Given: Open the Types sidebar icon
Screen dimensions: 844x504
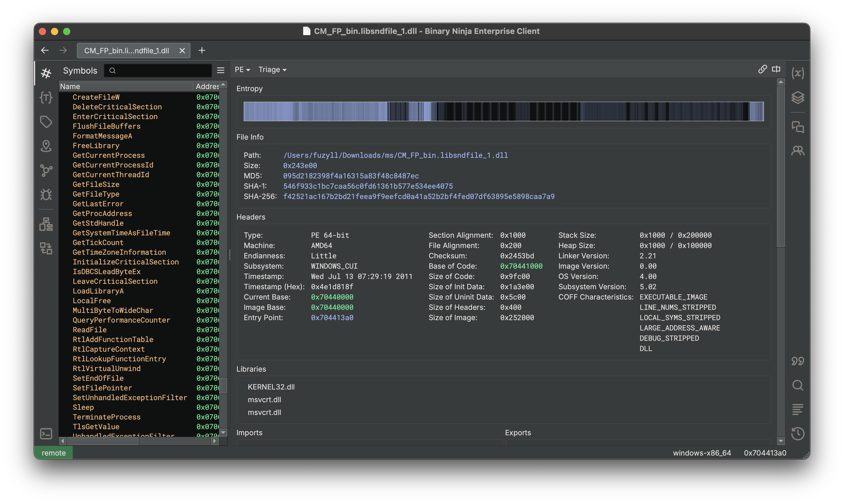Looking at the screenshot, I should click(46, 98).
